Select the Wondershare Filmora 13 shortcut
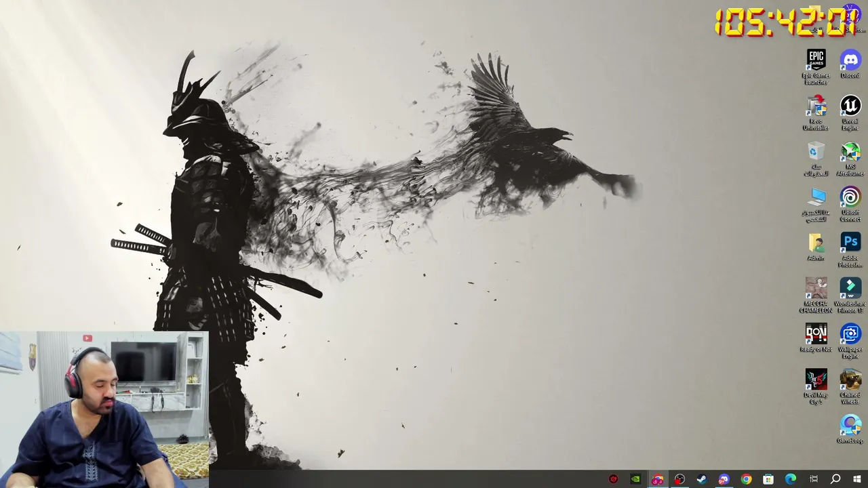The width and height of the screenshot is (868, 488). click(850, 296)
